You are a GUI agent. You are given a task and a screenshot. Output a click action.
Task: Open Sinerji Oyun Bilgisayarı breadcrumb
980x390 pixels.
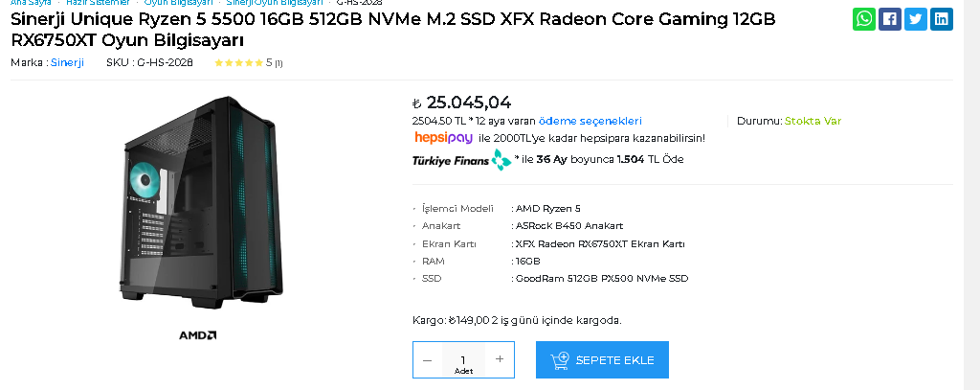[x=275, y=3]
